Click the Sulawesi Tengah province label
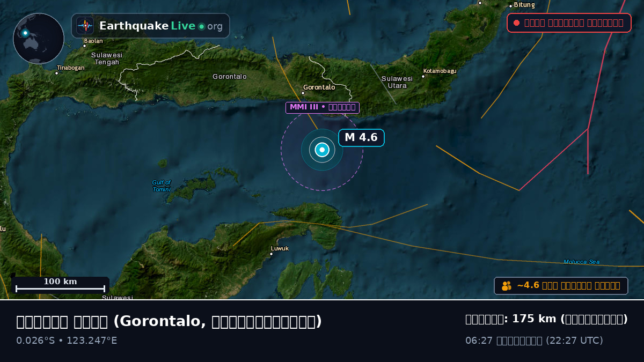Image resolution: width=644 pixels, height=362 pixels. click(107, 58)
